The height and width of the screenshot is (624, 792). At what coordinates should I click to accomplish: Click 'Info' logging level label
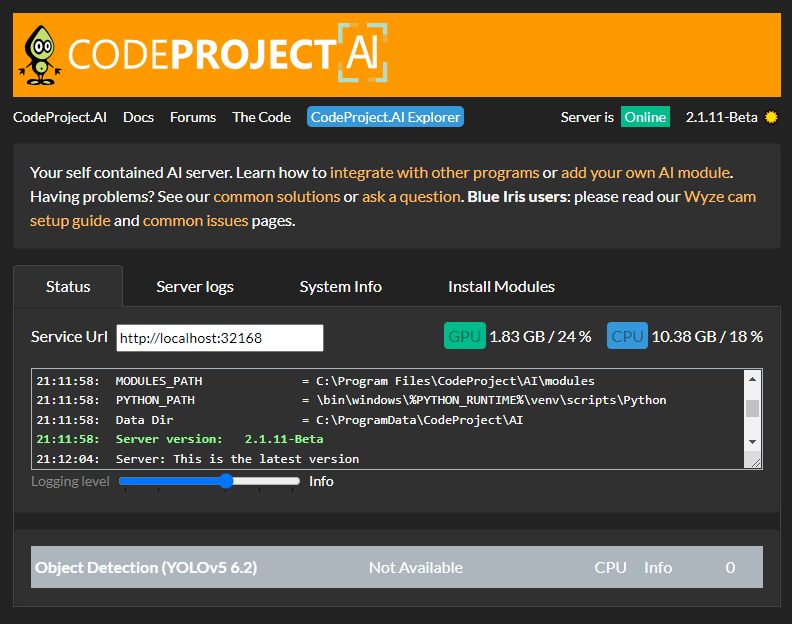(x=321, y=481)
